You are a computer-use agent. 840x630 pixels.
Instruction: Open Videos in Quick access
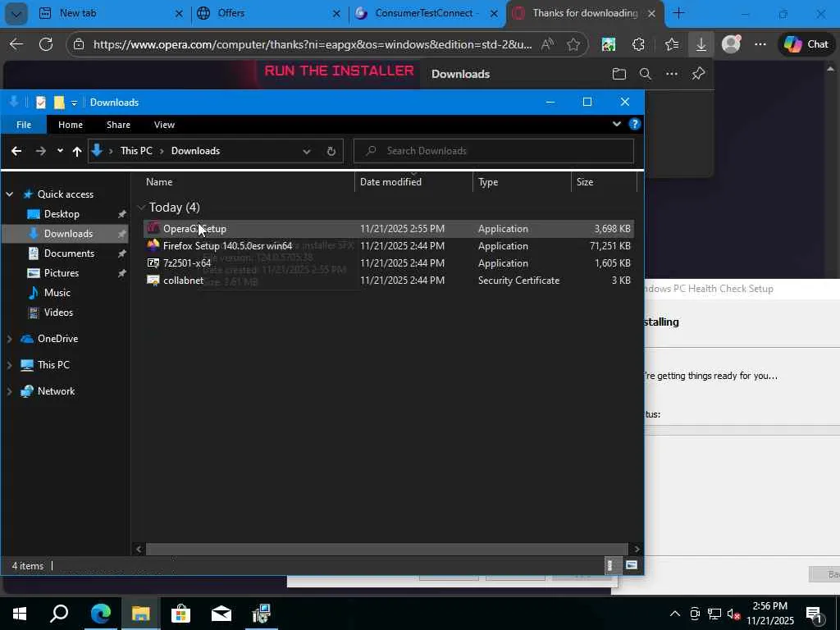(x=58, y=313)
